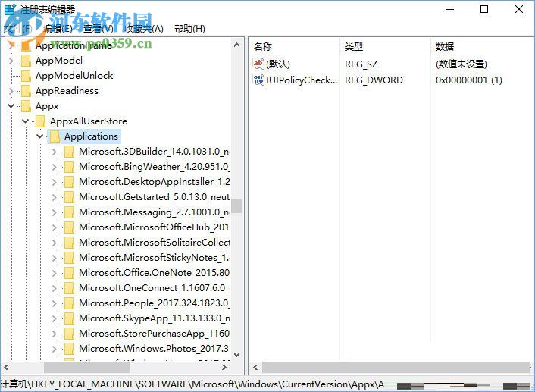Expand the Microsoft.Messaging key
This screenshot has height=392, width=535.
(x=55, y=212)
